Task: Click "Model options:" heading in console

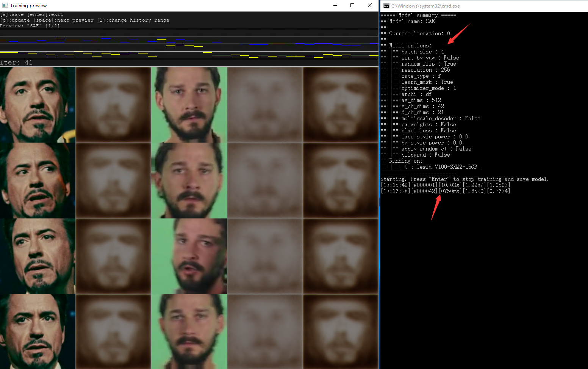Action: (x=410, y=46)
